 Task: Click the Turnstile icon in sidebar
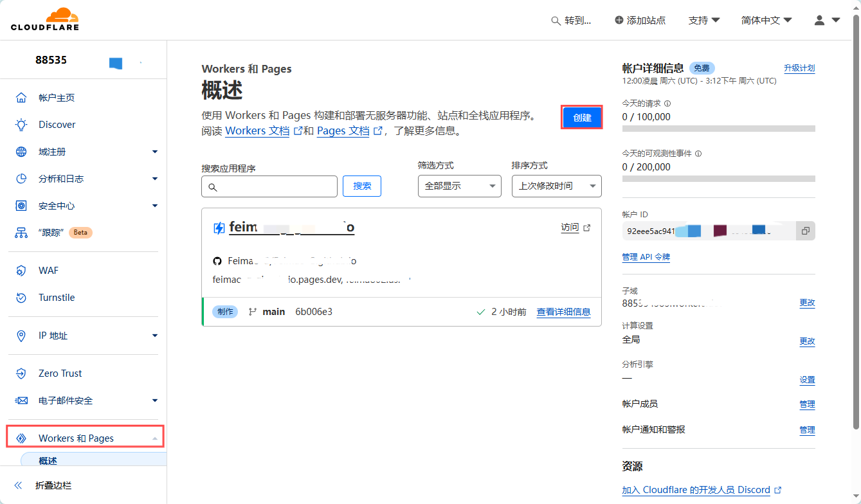21,298
